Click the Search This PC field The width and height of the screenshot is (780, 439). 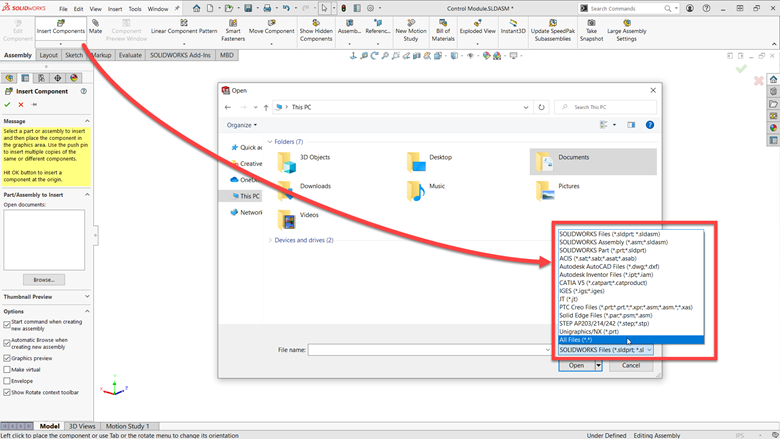point(605,107)
